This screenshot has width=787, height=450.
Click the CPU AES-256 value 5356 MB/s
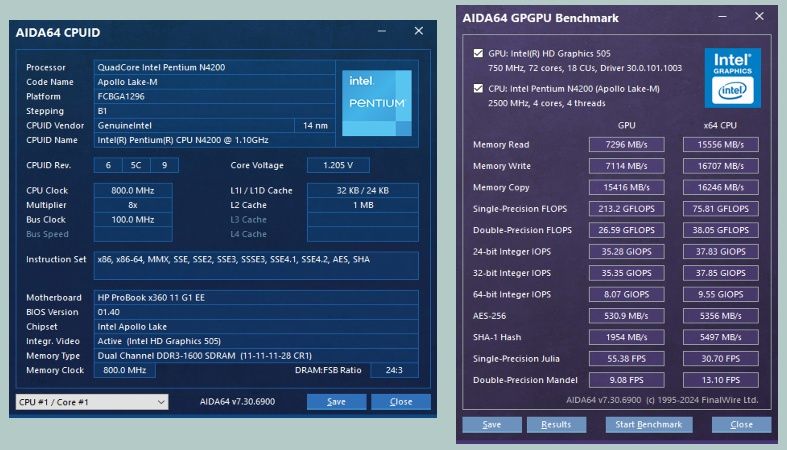(720, 316)
